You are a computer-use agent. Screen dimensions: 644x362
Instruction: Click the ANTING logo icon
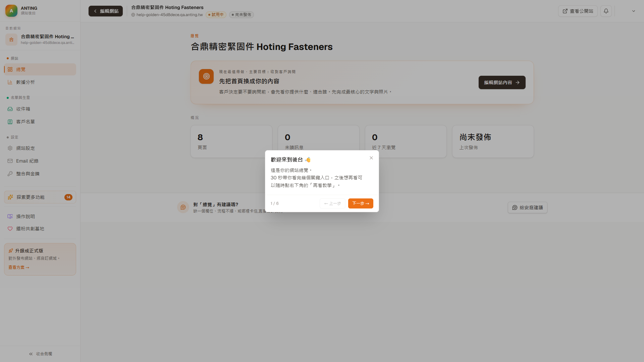pyautogui.click(x=11, y=11)
